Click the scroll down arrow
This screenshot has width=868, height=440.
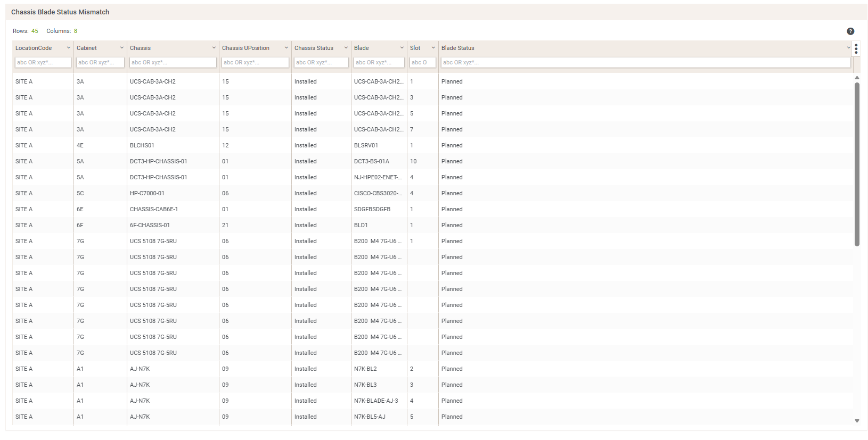857,421
